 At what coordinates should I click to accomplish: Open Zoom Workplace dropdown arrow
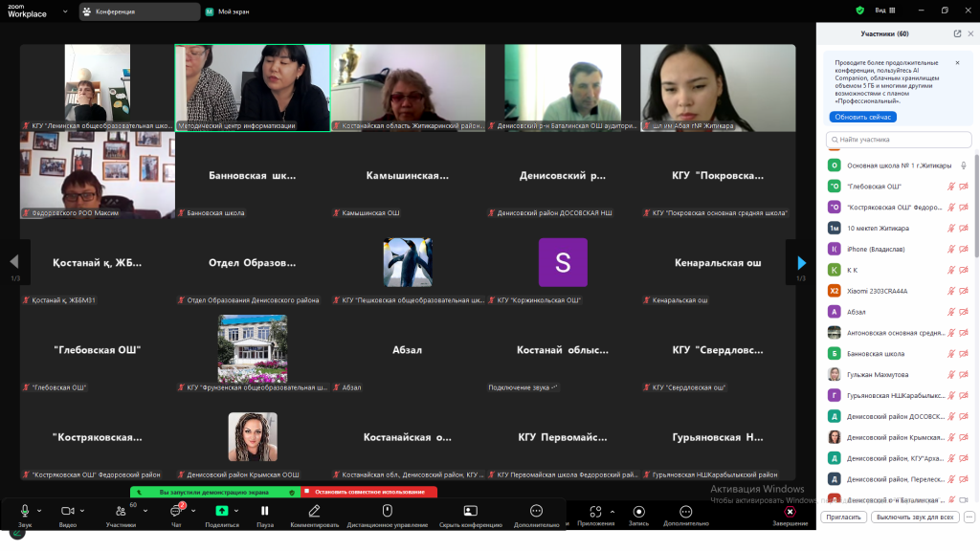click(x=65, y=11)
